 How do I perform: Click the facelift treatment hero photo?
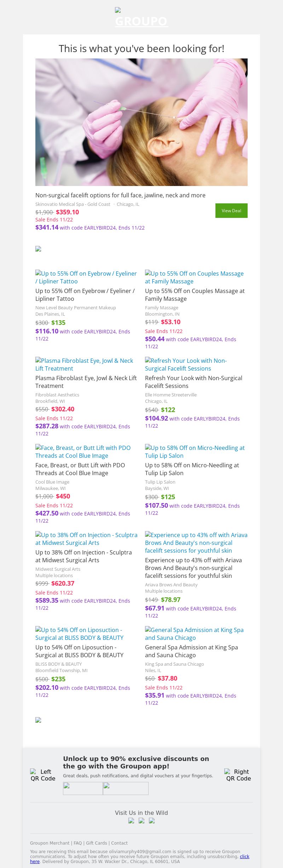pos(141,122)
